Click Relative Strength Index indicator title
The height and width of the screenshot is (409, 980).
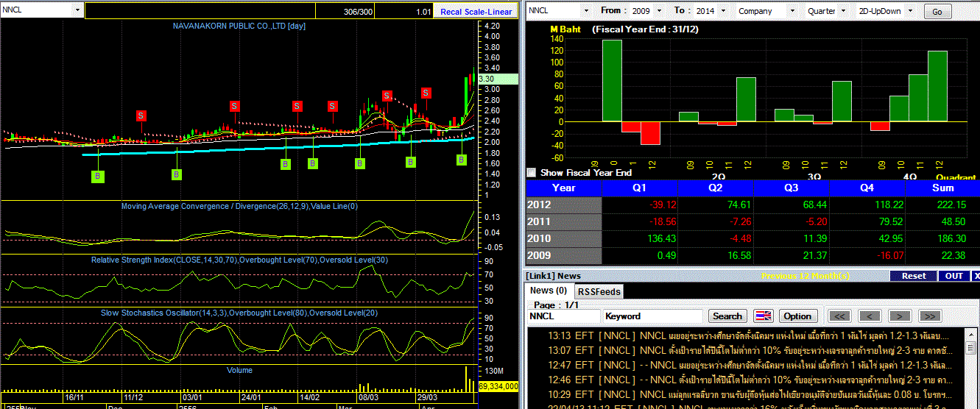[239, 260]
